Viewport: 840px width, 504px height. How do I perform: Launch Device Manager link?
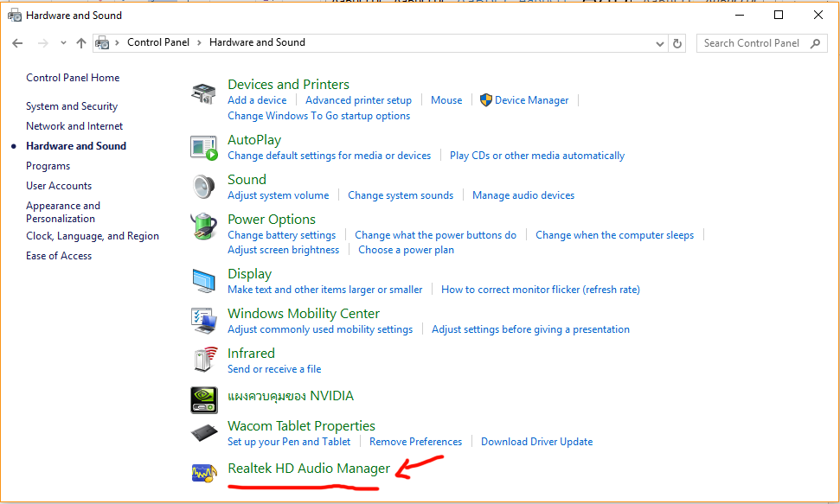click(531, 100)
